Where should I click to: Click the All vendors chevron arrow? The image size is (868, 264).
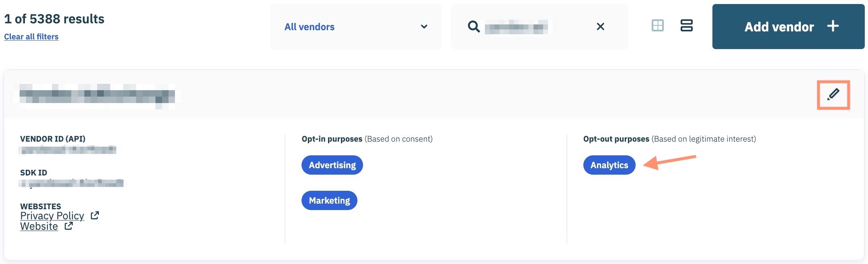pos(424,27)
